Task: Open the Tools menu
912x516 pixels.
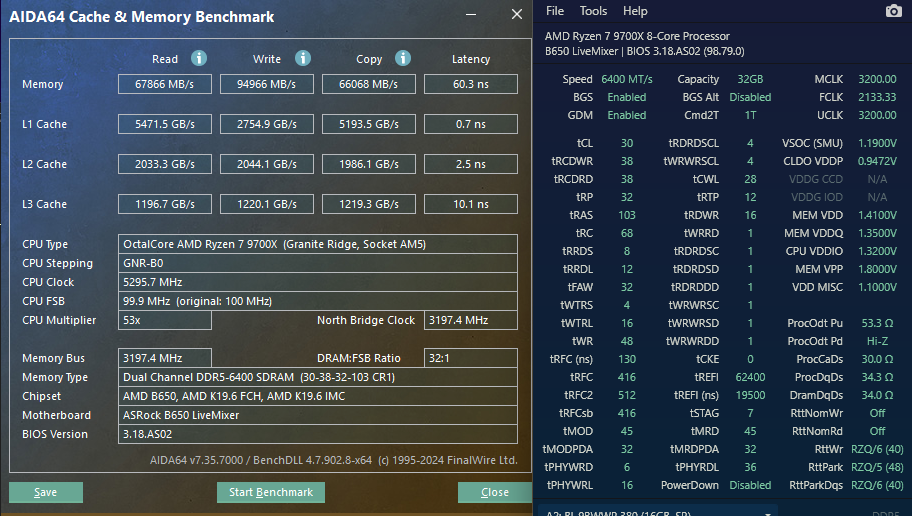Action: pos(593,11)
